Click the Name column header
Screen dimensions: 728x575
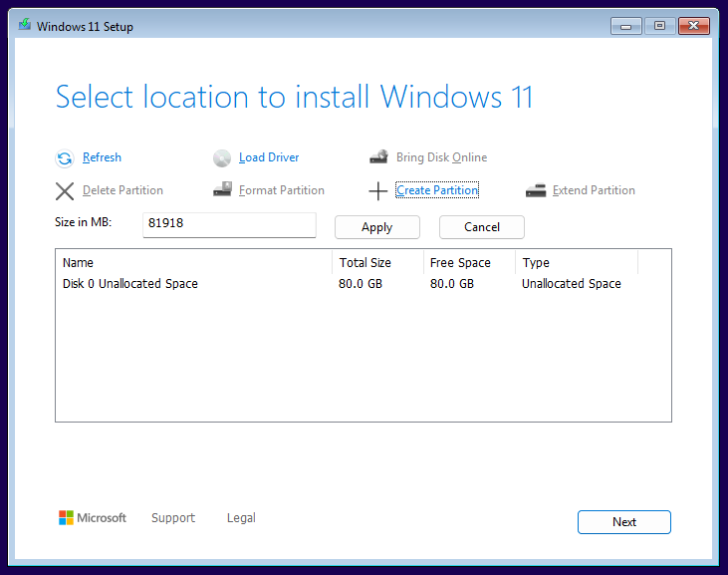pos(194,263)
